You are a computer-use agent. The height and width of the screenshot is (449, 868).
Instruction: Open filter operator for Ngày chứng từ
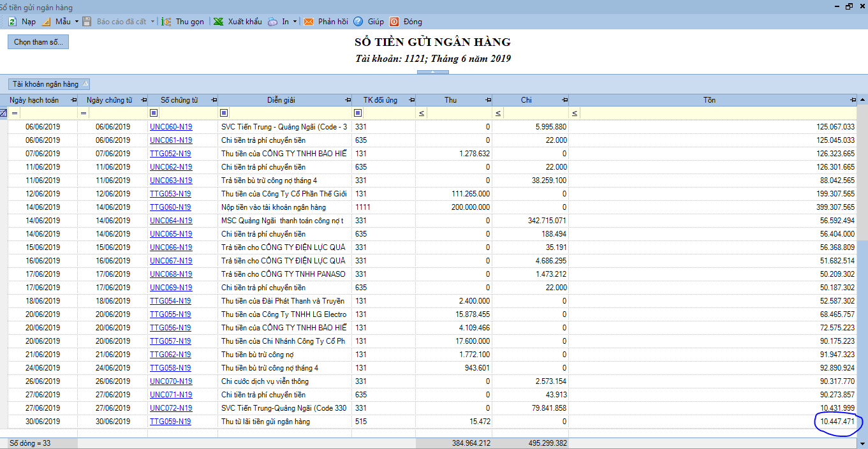84,114
